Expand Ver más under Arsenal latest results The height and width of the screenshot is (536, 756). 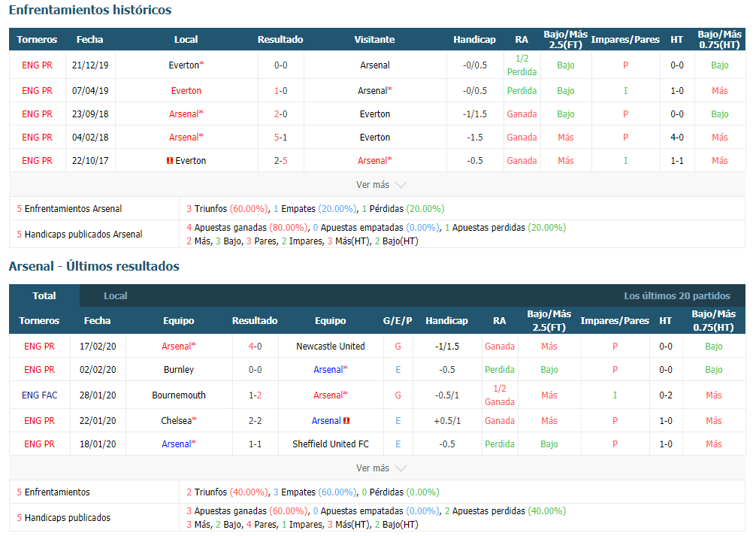381,468
